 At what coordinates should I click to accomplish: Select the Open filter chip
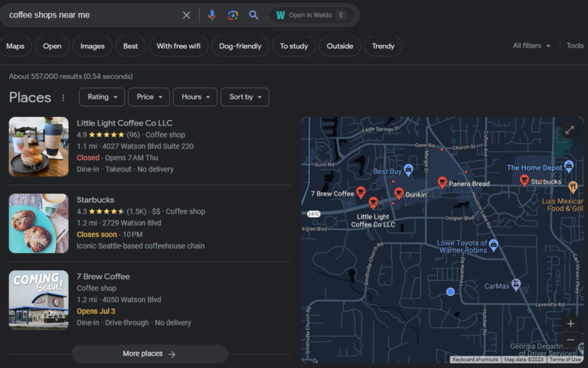(52, 46)
